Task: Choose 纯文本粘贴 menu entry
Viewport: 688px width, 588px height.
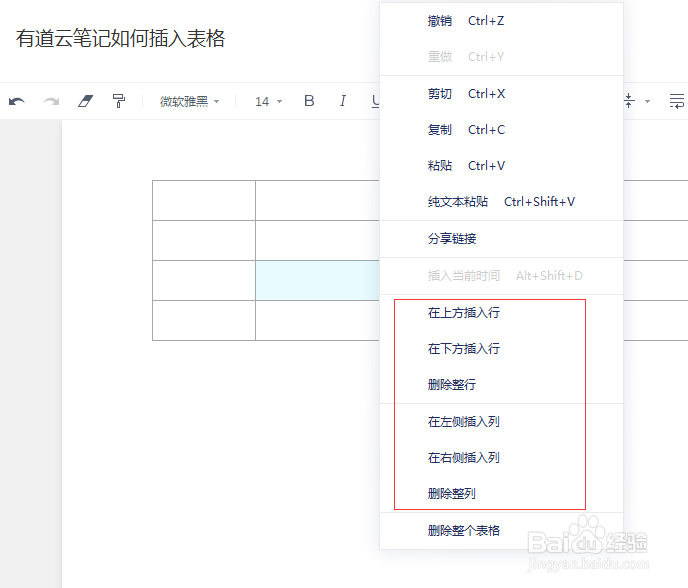Action: (x=502, y=202)
